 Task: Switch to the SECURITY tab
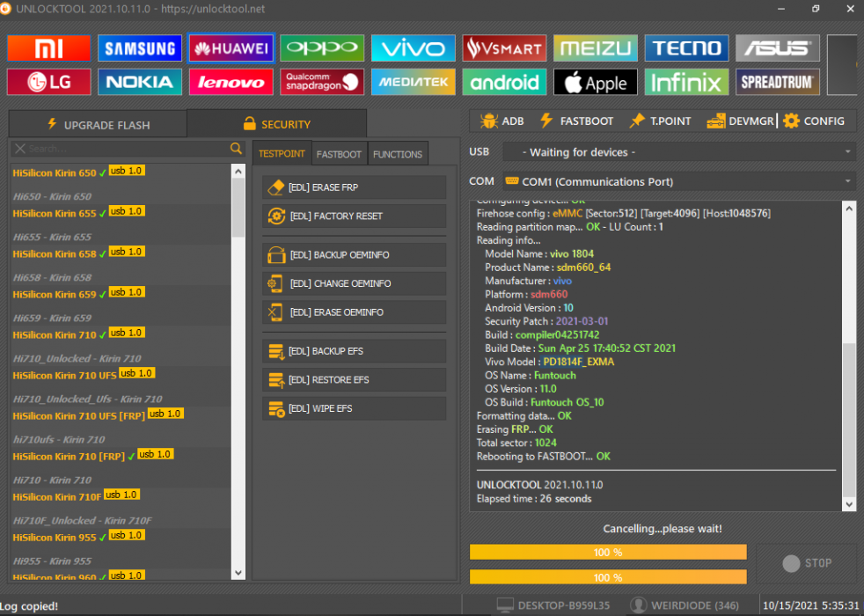(277, 124)
